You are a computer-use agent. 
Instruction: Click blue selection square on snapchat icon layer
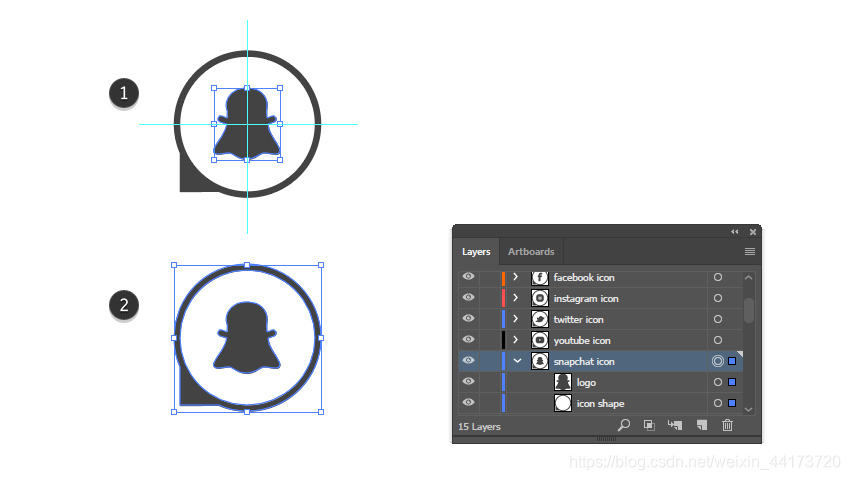732,361
